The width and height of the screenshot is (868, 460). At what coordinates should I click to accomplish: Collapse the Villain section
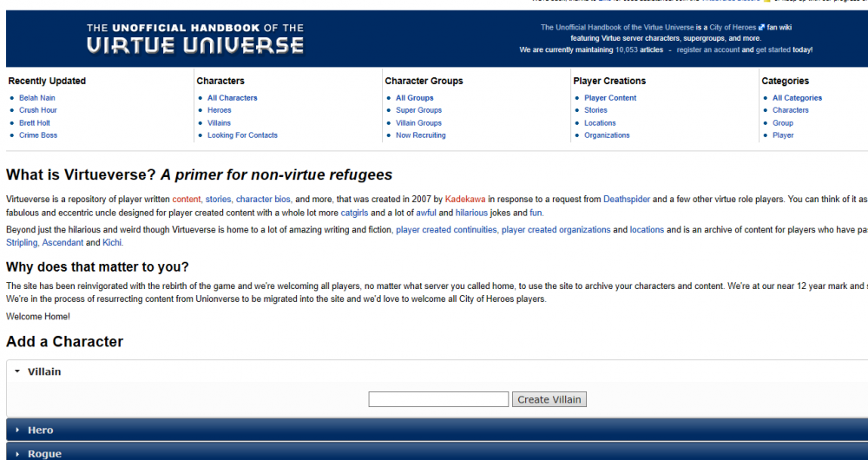(x=43, y=371)
